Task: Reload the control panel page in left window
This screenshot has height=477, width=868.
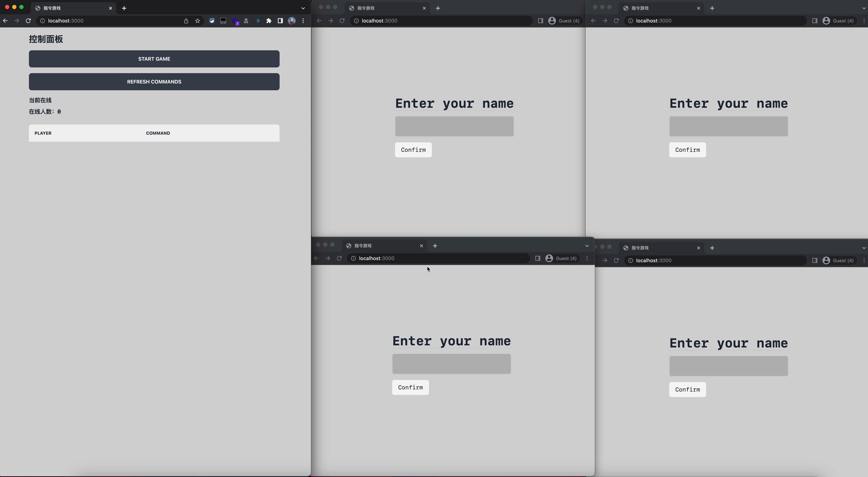Action: tap(28, 21)
